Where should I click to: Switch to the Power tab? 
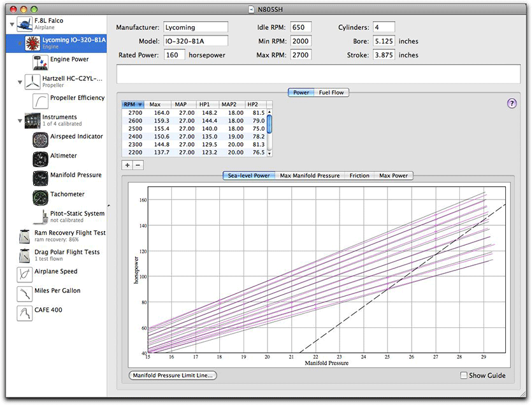301,92
